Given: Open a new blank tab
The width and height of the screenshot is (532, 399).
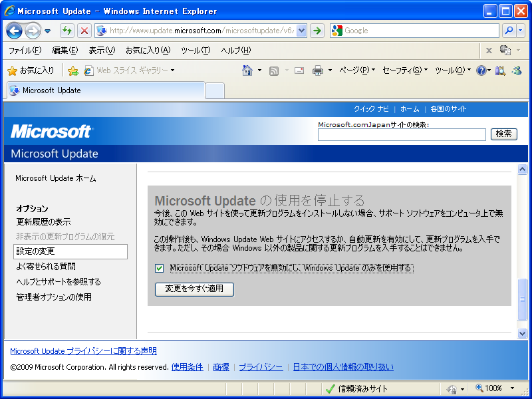Looking at the screenshot, I should click(215, 91).
